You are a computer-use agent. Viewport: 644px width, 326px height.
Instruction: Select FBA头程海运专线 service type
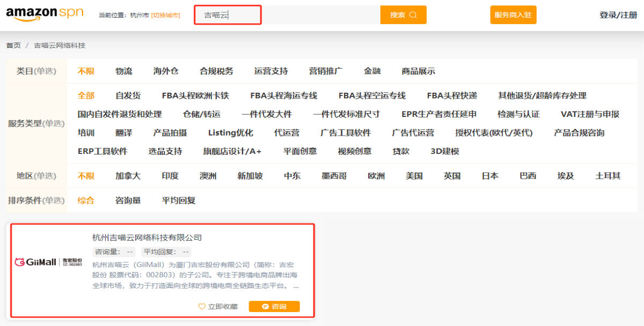[283, 96]
